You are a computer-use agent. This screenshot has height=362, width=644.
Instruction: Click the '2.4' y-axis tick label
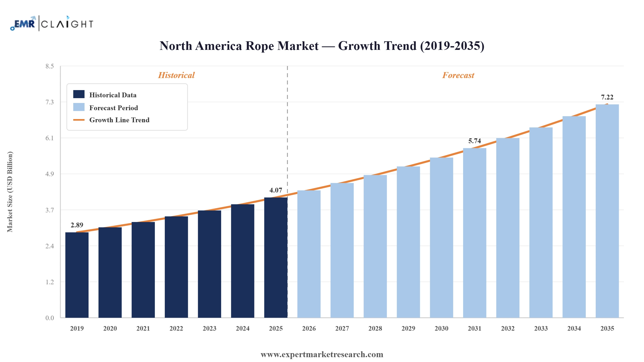pos(50,246)
